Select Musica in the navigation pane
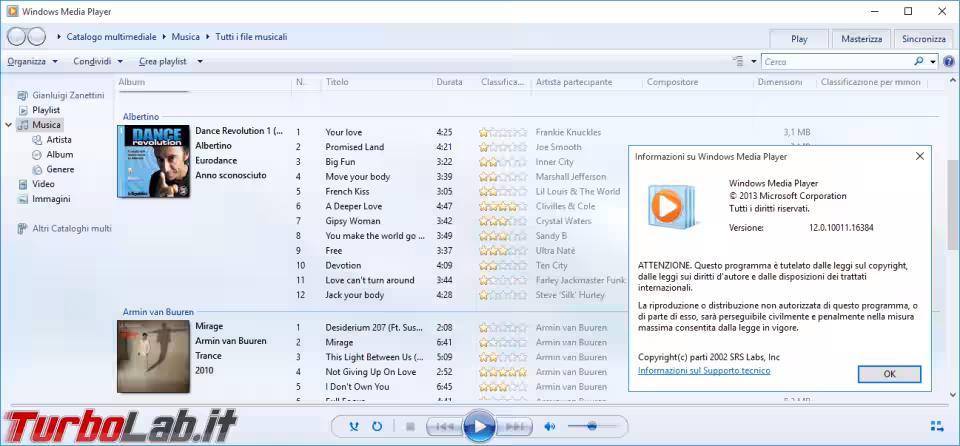 [x=39, y=125]
